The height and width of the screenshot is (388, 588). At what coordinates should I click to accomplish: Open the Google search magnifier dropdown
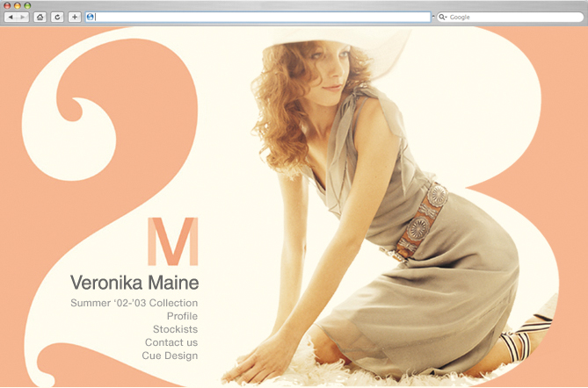point(443,17)
